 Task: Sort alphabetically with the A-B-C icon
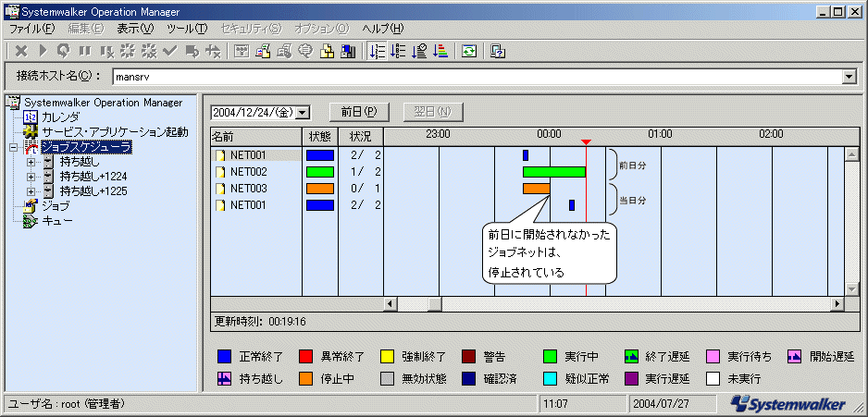pos(398,52)
